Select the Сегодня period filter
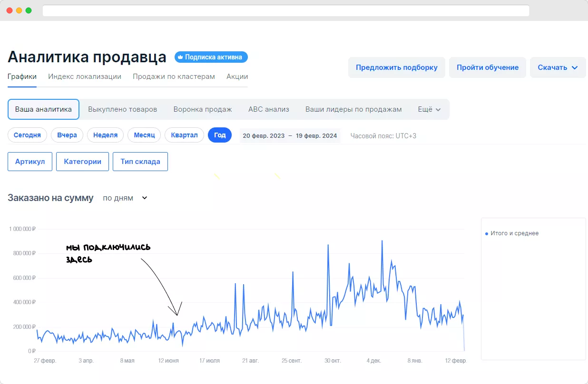This screenshot has width=588, height=384. [x=27, y=135]
